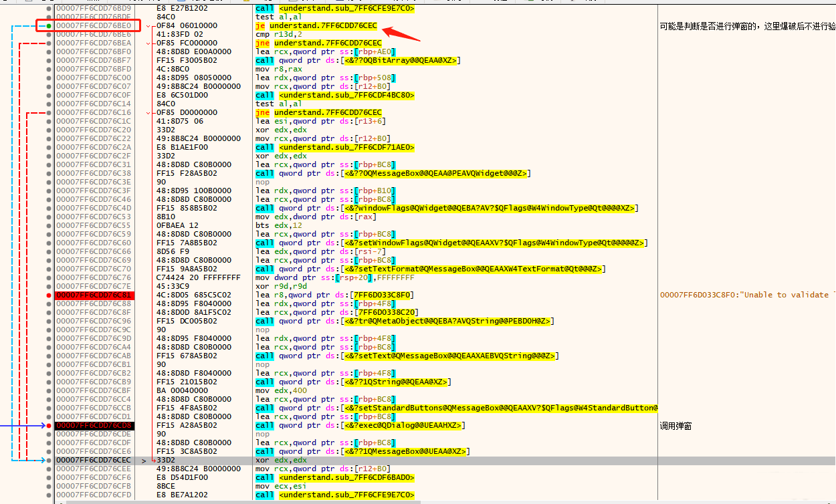
Task: Click the windowFlags@QWidget call instruction
Action: point(447,208)
